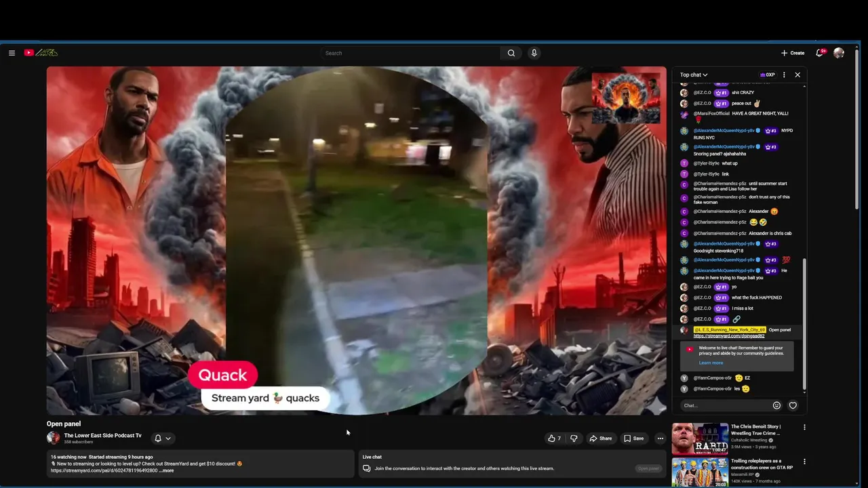This screenshot has width=868, height=488.
Task: Open the Cultaholic Wrestling channel name
Action: 749,440
